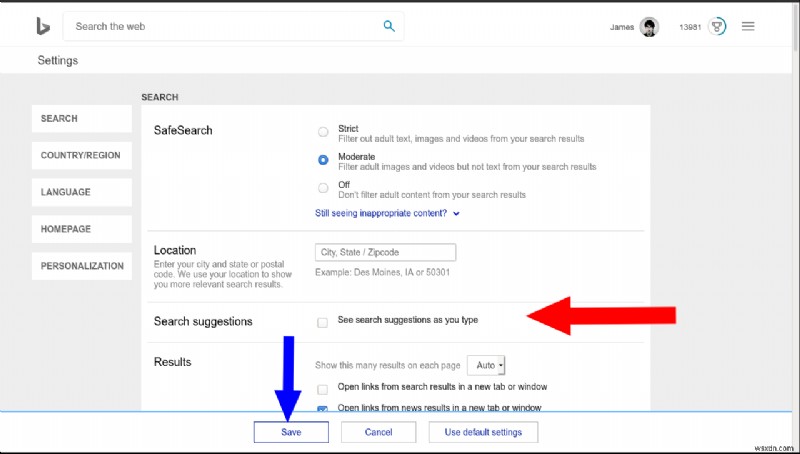Open James profile avatar
The height and width of the screenshot is (454, 800).
(649, 27)
